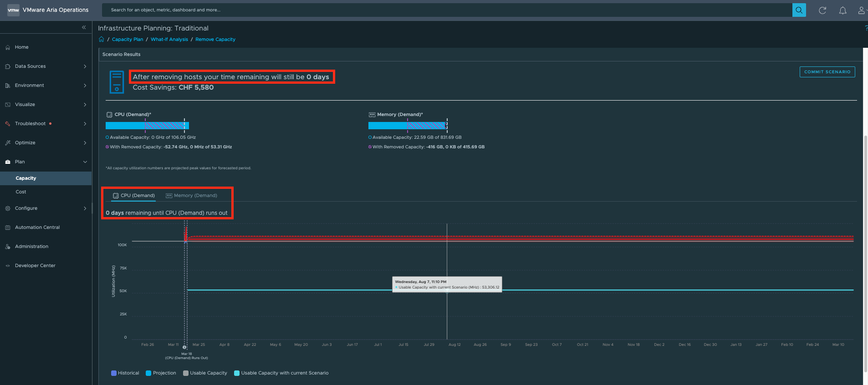The image size is (868, 385).
Task: Click the Plan sidebar icon
Action: click(x=8, y=162)
